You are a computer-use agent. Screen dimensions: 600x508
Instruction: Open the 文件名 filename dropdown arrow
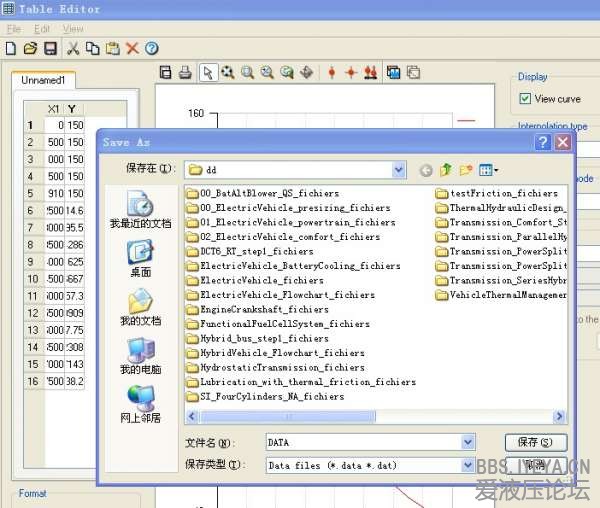tap(468, 441)
